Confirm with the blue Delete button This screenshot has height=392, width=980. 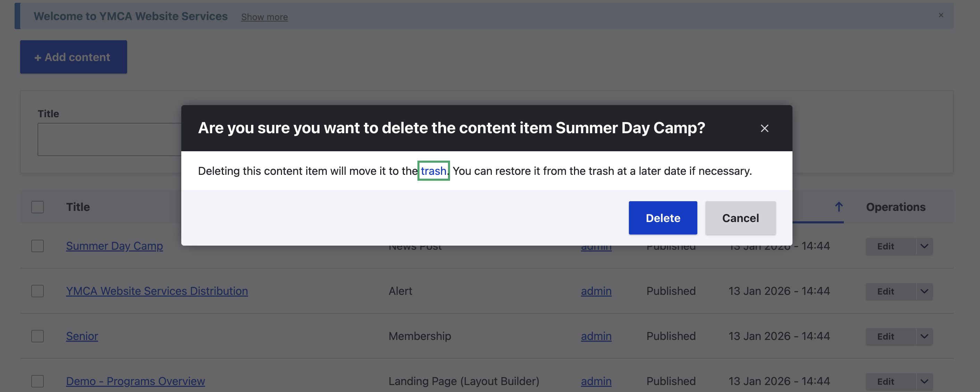(x=662, y=218)
